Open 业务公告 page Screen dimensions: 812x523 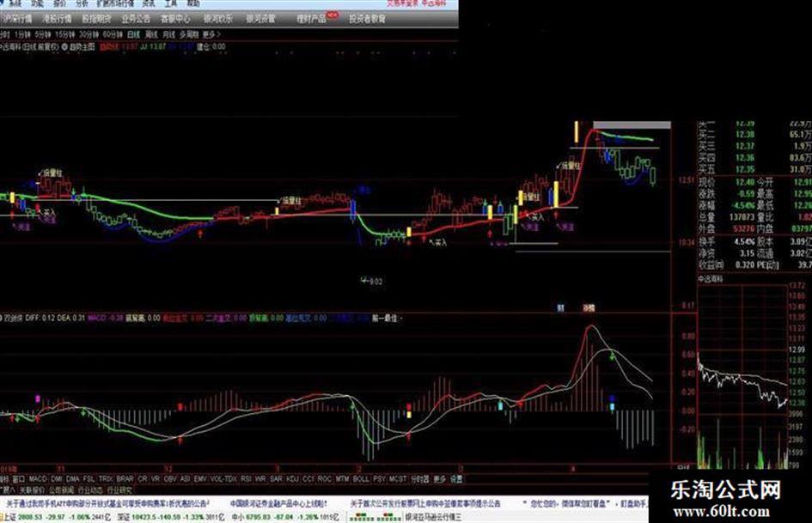[x=136, y=19]
